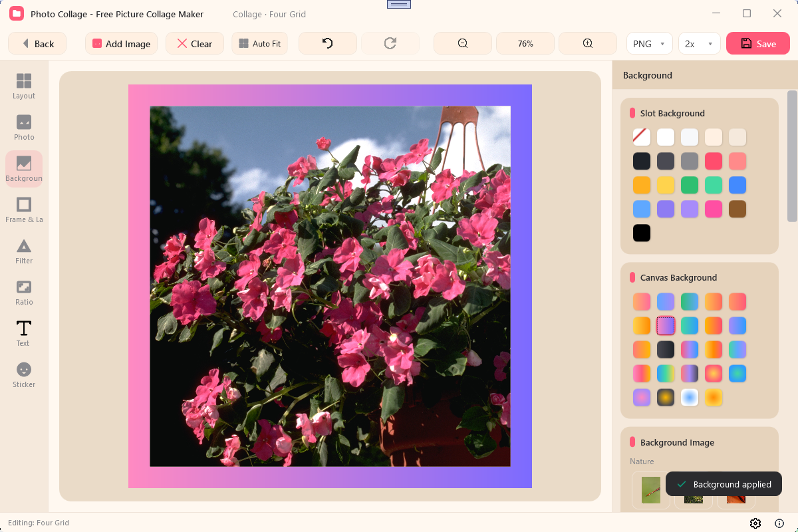Choose brown slot background swatch
Screen dimensions: 798x532
pos(737,209)
